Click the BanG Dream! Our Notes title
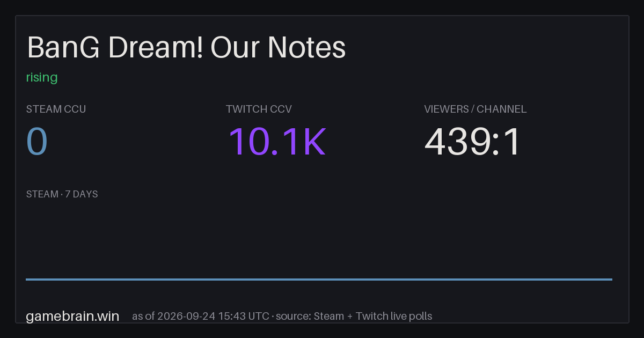Viewport: 644px width, 338px height. pos(186,48)
